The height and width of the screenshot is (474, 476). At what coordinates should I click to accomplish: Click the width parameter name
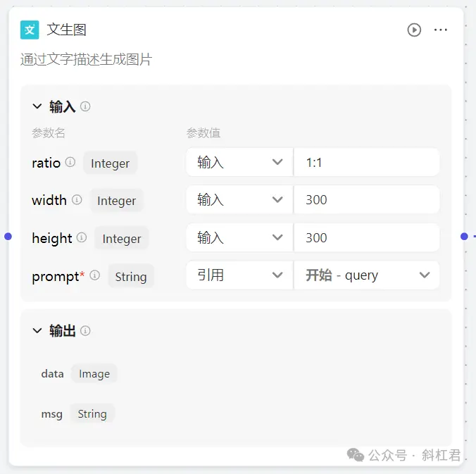[x=49, y=200]
